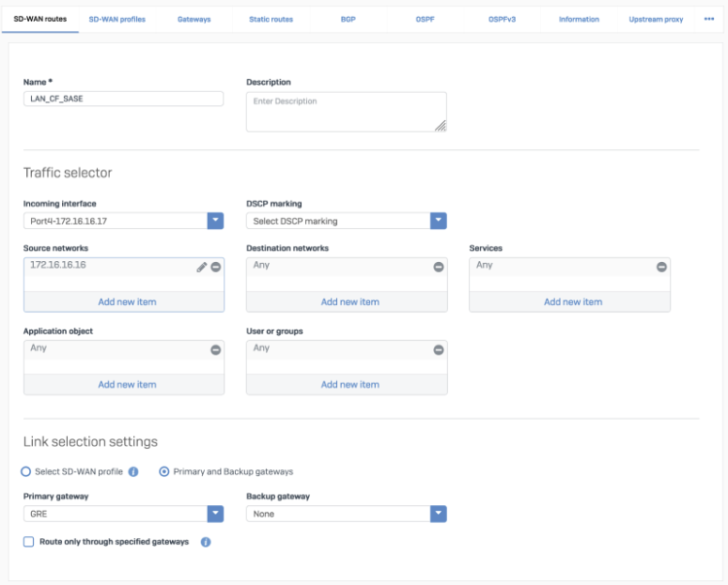The width and height of the screenshot is (728, 585).
Task: Remove the Any entry from Application object
Action: [216, 350]
